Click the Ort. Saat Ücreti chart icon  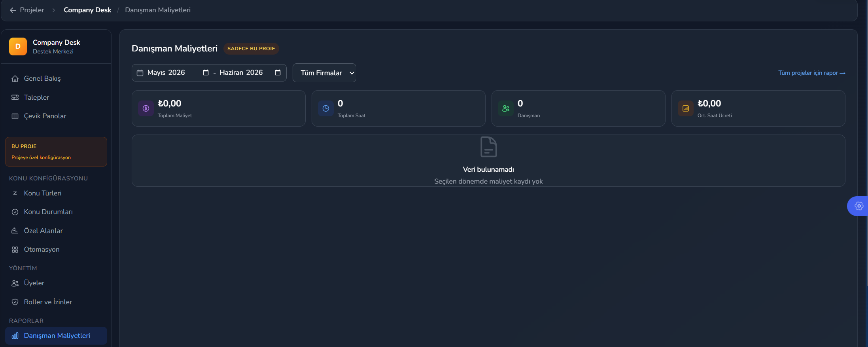tap(686, 108)
